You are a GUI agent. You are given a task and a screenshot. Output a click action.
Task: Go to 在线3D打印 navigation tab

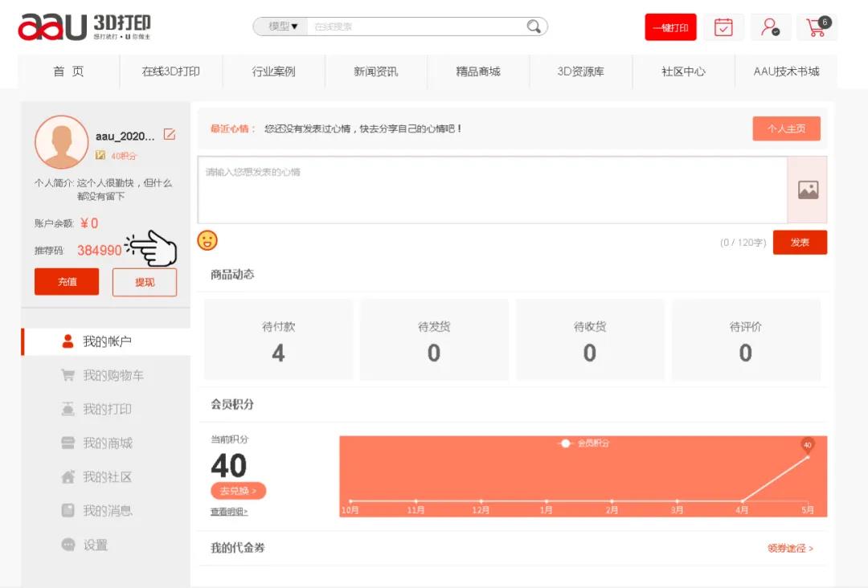pos(171,71)
